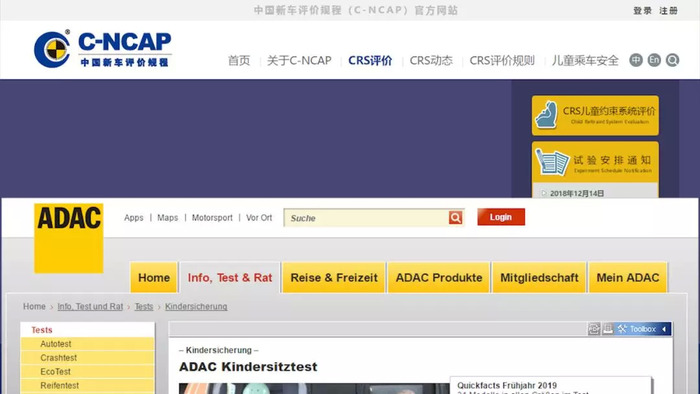The height and width of the screenshot is (394, 700).
Task: Open the 试验安排通知 panel
Action: (x=595, y=162)
